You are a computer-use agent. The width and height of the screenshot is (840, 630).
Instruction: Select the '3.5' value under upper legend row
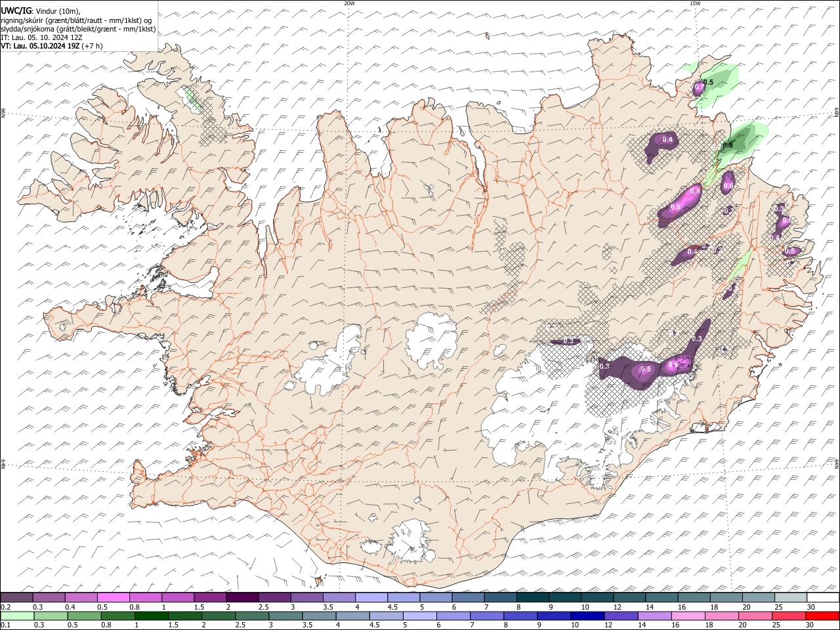click(x=327, y=607)
